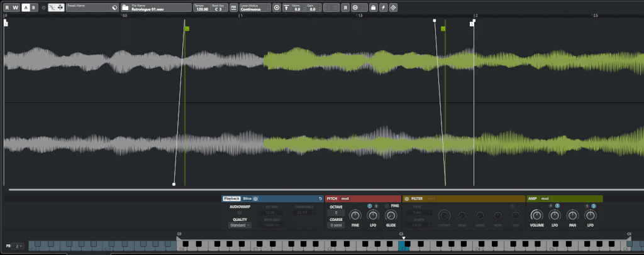
Task: Open the FILTER mod tab
Action: point(431,198)
